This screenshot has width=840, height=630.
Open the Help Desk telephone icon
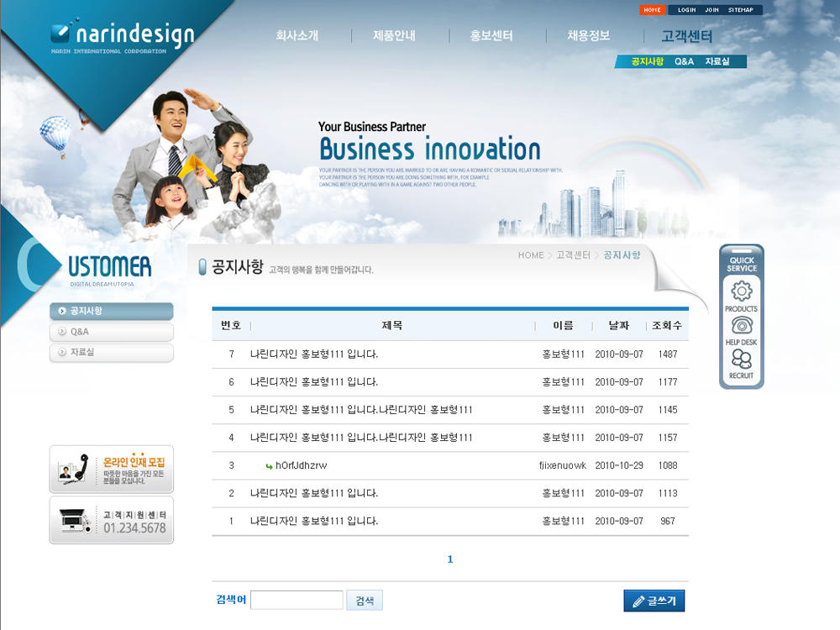coord(742,326)
